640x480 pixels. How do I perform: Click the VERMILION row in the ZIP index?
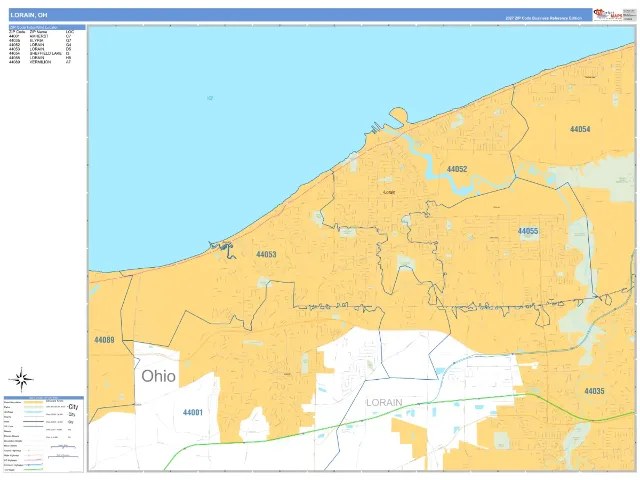coord(40,62)
